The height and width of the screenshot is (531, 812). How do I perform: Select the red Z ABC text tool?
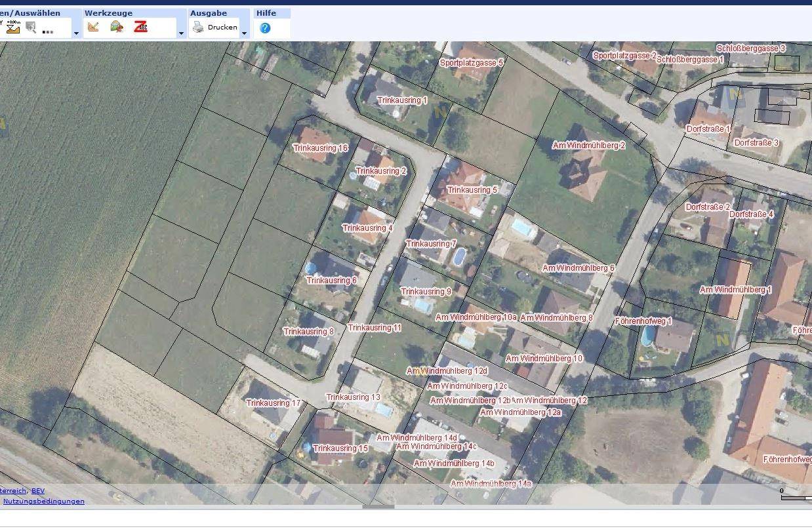coord(140,27)
